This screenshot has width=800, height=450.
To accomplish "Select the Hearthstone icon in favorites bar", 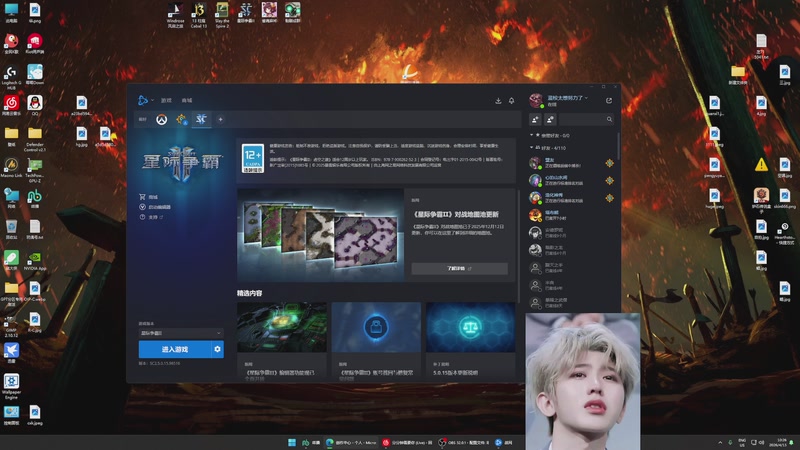I will pyautogui.click(x=181, y=119).
